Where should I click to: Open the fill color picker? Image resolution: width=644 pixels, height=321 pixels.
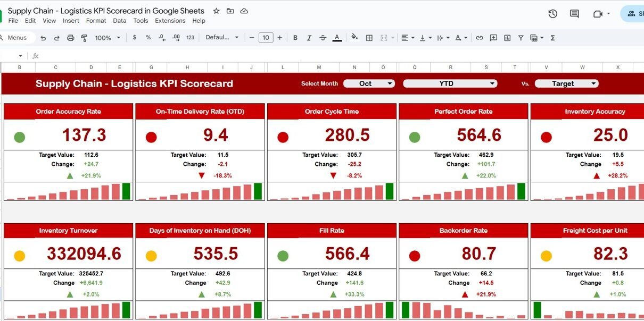354,38
